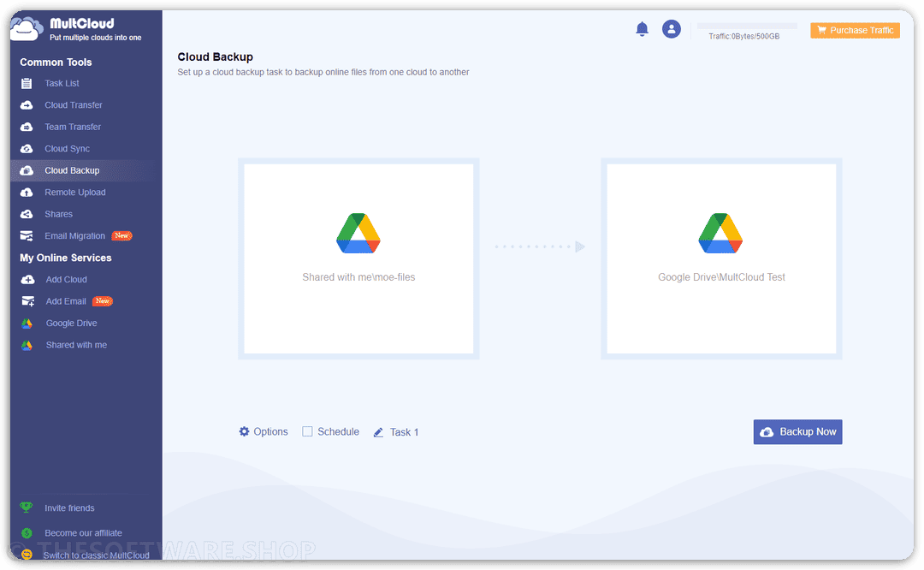
Task: Click the Become our affiliate dollar icon
Action: pos(27,533)
